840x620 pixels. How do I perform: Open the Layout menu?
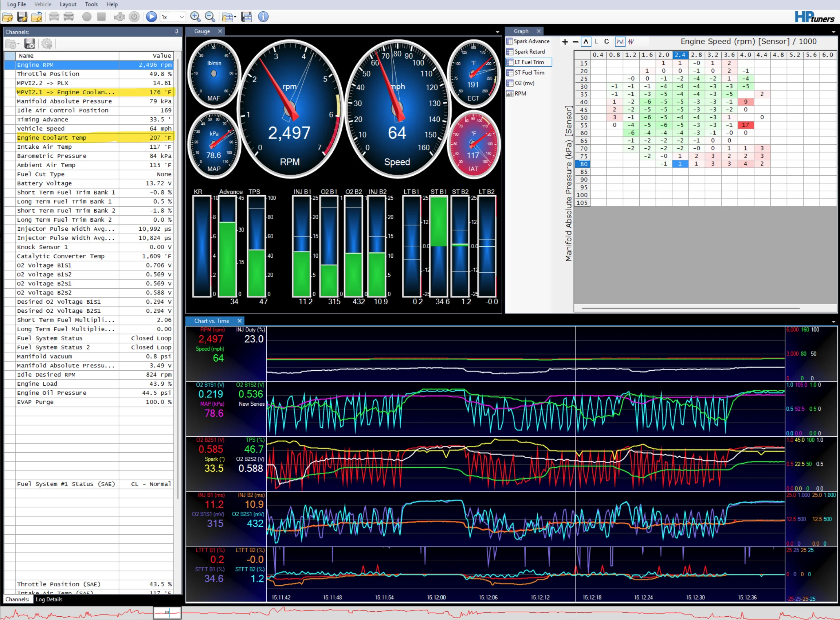pyautogui.click(x=68, y=4)
